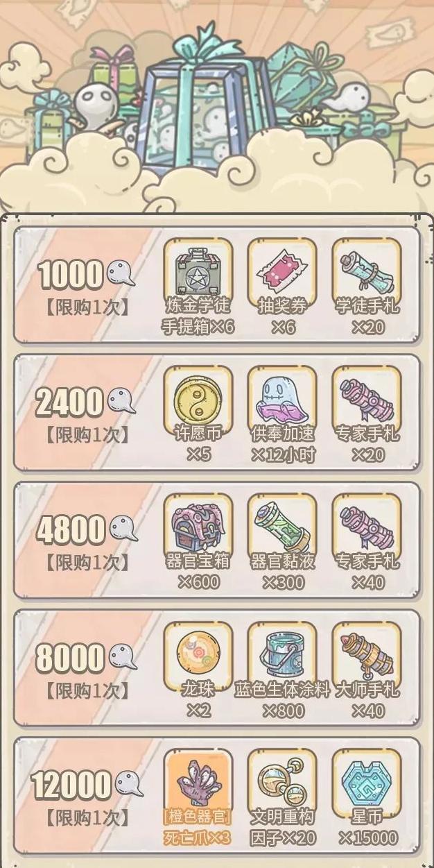Viewport: 434px width, 868px height.
Task: Tap the 专家手札 ×40 scroll icon
Action: (367, 528)
